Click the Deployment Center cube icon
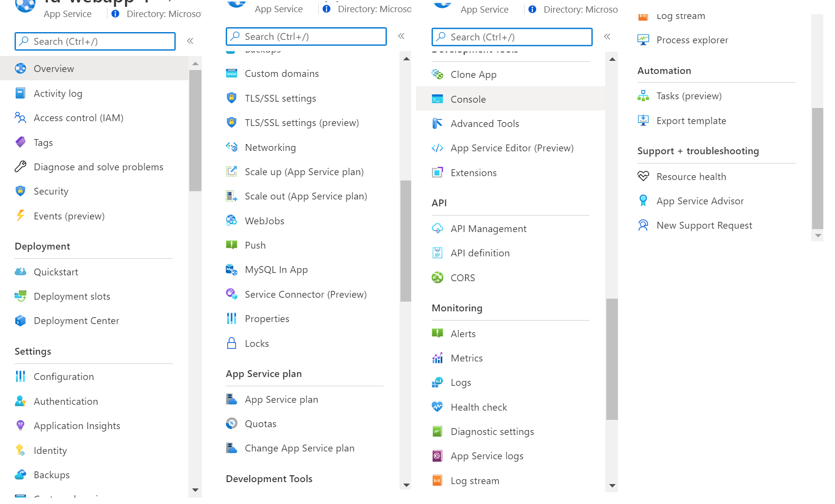The image size is (835, 504). 20,321
